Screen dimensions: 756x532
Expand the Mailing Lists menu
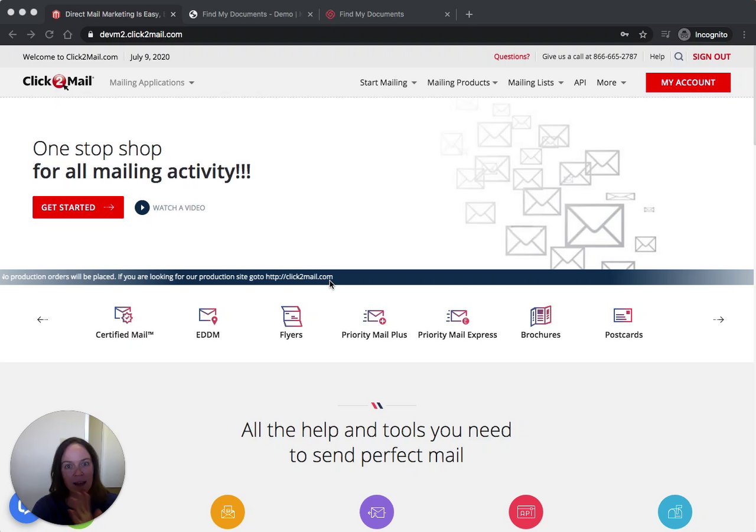coord(536,82)
